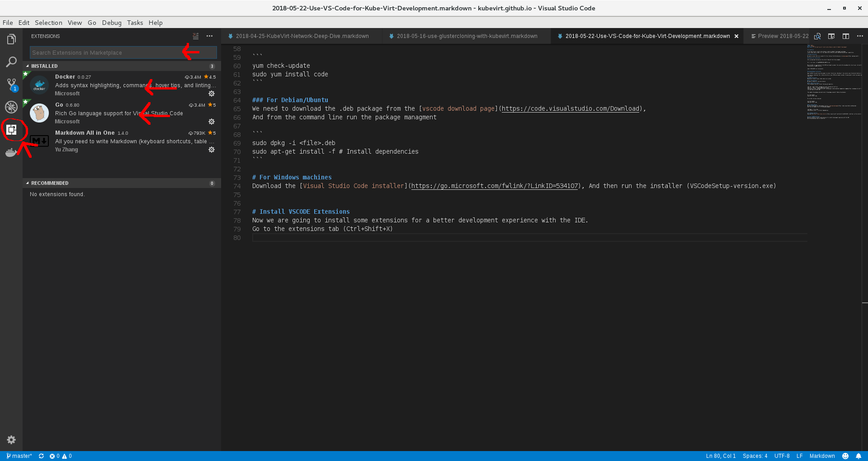Open the Search view in activity bar
Screen dimensions: 868x461
point(11,62)
